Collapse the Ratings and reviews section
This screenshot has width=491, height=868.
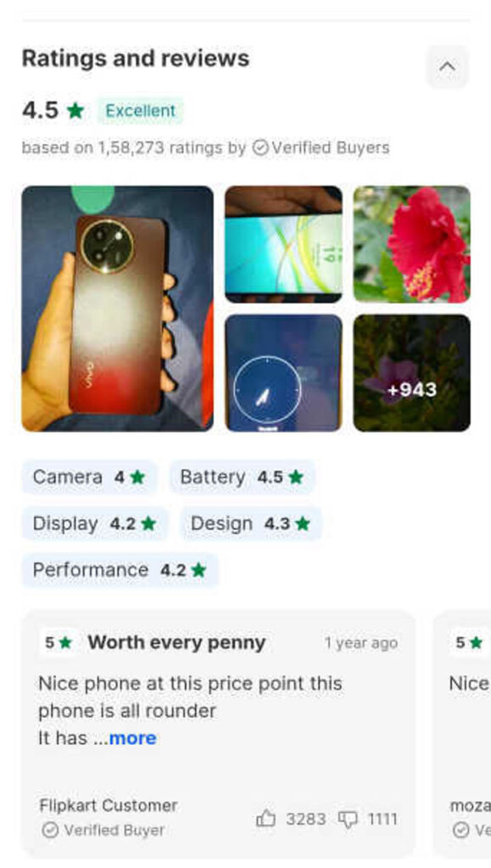tap(447, 66)
